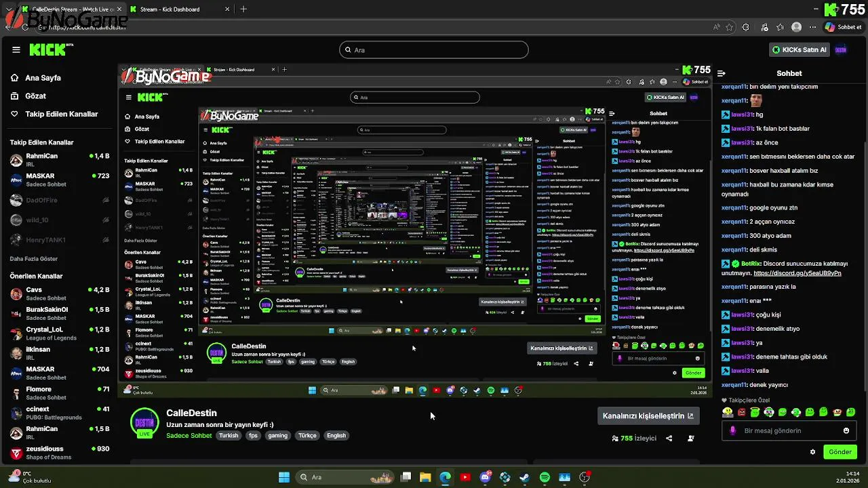Pick the red angry emote above the message box
868x488 pixels.
741,411
